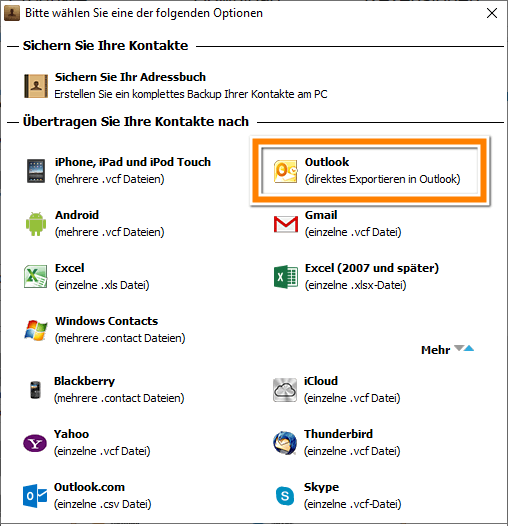This screenshot has width=510, height=526.
Task: Click the Blackberry phone icon
Action: (x=35, y=390)
